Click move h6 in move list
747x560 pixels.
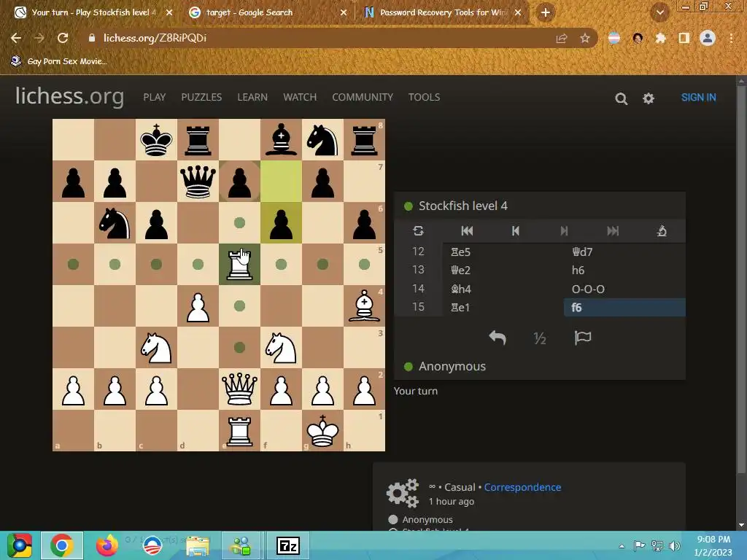click(x=624, y=270)
